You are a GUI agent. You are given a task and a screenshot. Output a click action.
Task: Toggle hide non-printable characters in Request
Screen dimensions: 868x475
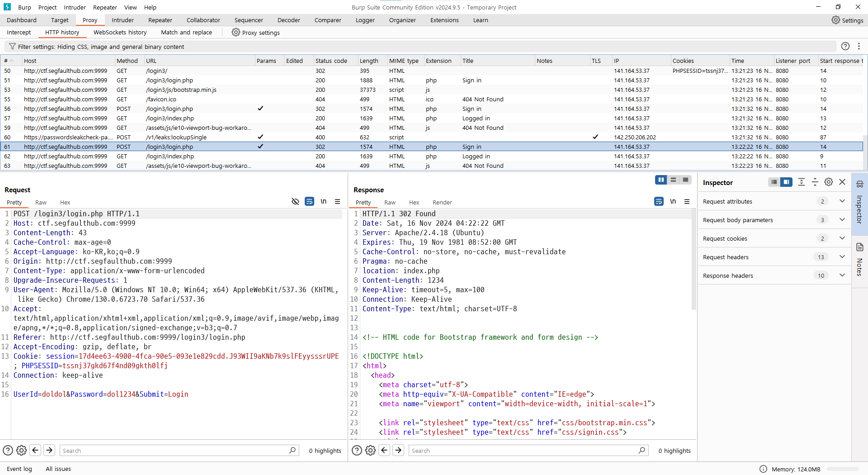[295, 201]
